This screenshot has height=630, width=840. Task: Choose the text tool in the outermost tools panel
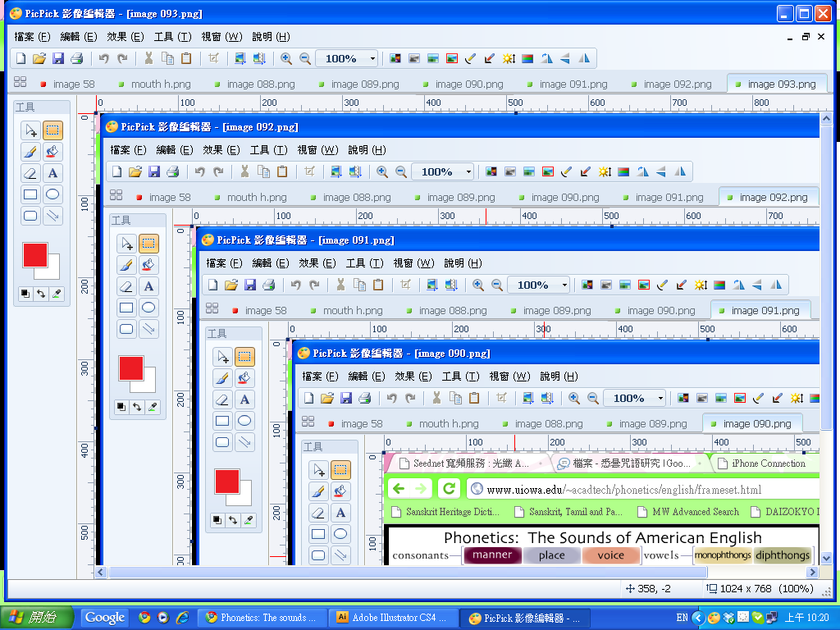click(x=52, y=173)
